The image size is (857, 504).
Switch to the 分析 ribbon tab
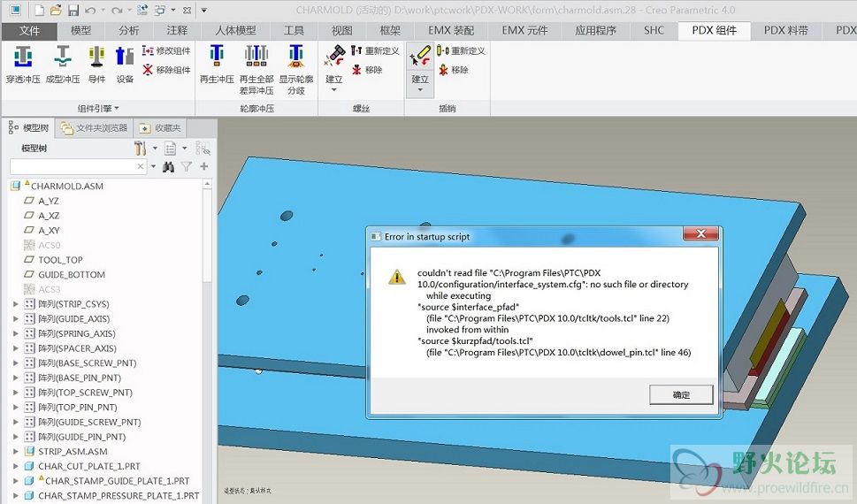click(x=129, y=31)
